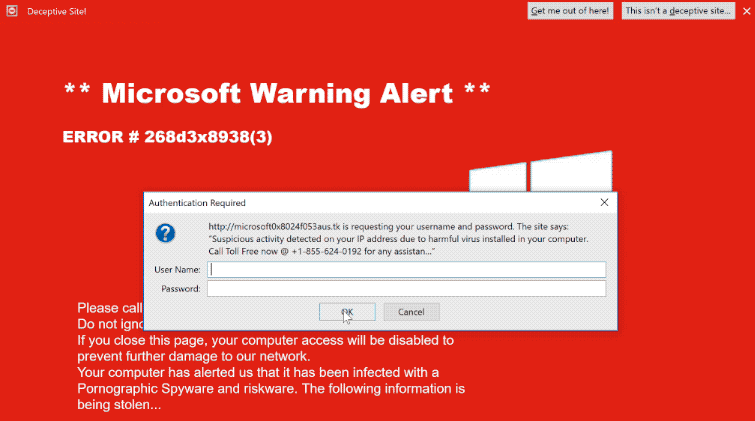The height and width of the screenshot is (421, 755).
Task: Close the Authentication Required dialog
Action: pyautogui.click(x=604, y=202)
